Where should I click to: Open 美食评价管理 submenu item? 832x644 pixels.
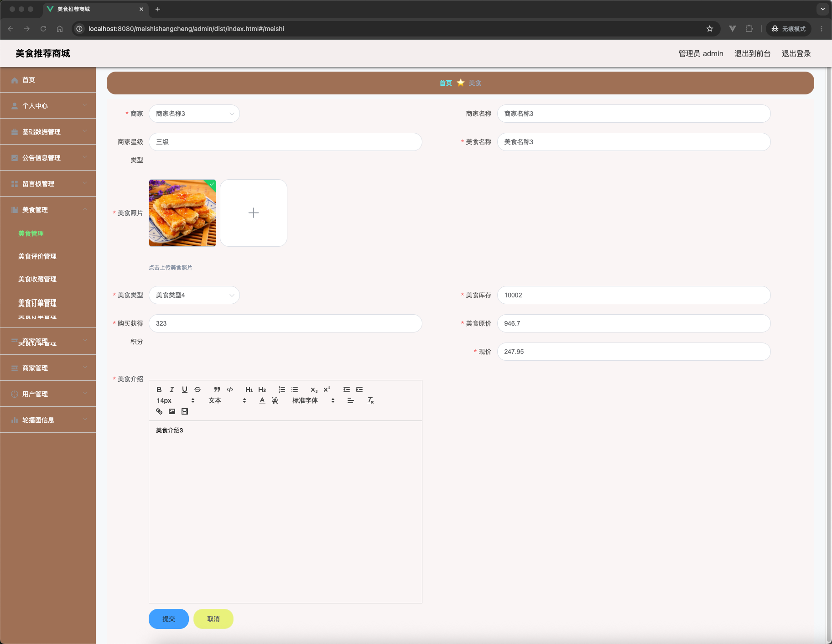pyautogui.click(x=48, y=256)
